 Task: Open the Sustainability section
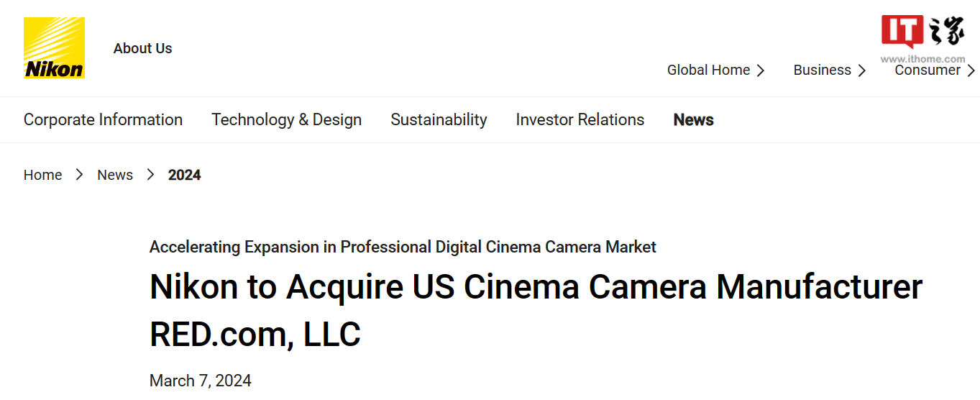(x=439, y=119)
